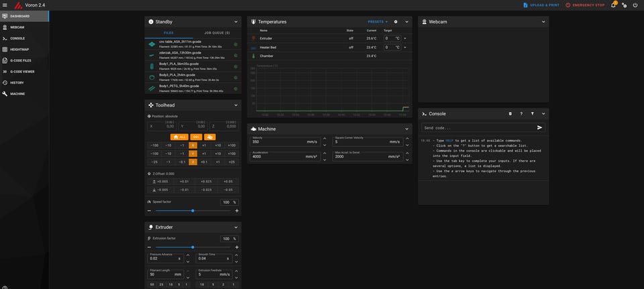Screen dimensions: 644x289
Task: Clear console with trash icon
Action: coord(510,114)
